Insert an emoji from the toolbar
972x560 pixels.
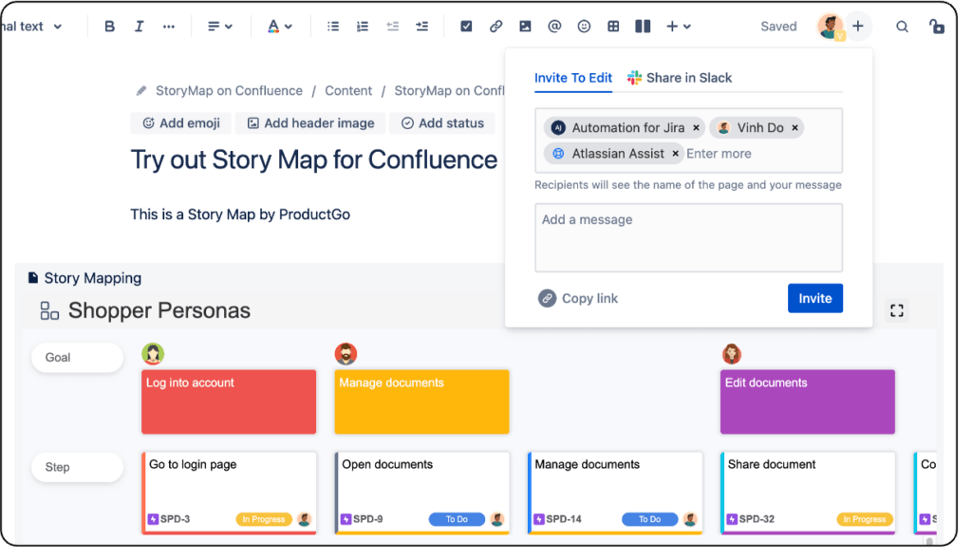(x=584, y=26)
